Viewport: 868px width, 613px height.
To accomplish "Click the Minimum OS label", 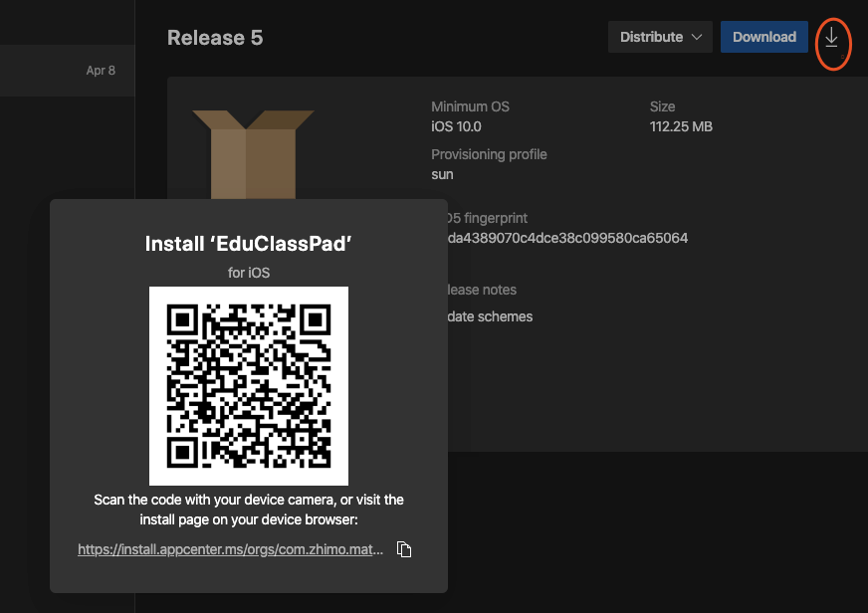I will pyautogui.click(x=470, y=106).
